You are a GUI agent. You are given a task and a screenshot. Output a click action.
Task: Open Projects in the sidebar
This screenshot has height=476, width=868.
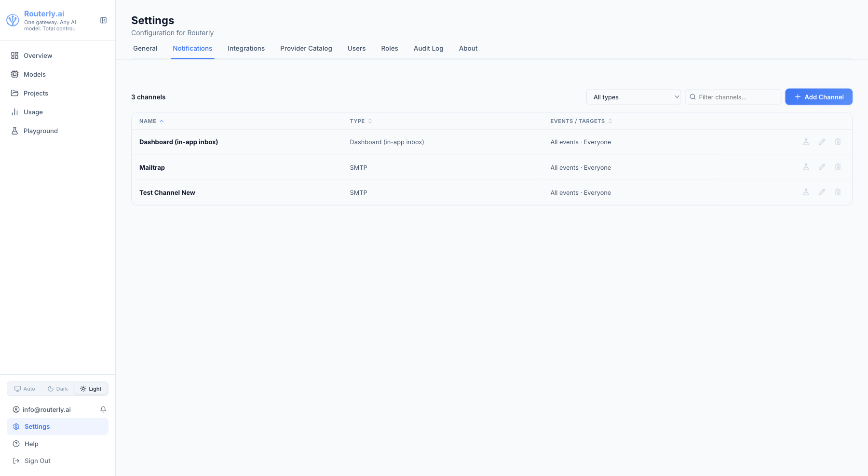(58, 93)
